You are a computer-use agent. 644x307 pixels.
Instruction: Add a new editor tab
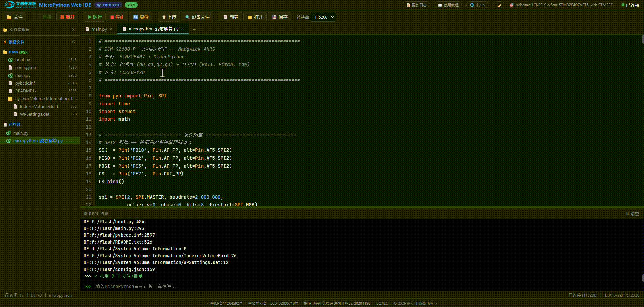(x=194, y=29)
